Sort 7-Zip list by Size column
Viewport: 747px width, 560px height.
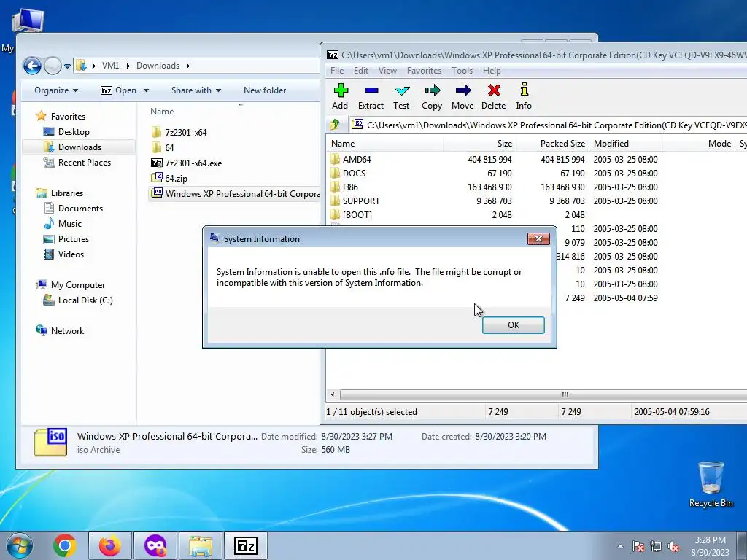pos(480,144)
